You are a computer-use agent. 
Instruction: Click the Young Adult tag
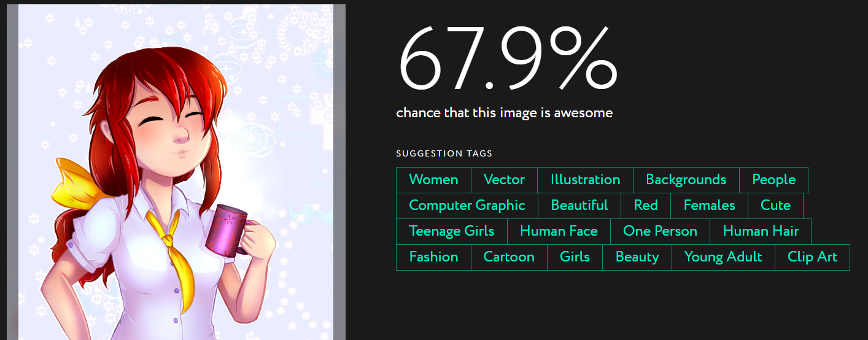click(x=723, y=257)
